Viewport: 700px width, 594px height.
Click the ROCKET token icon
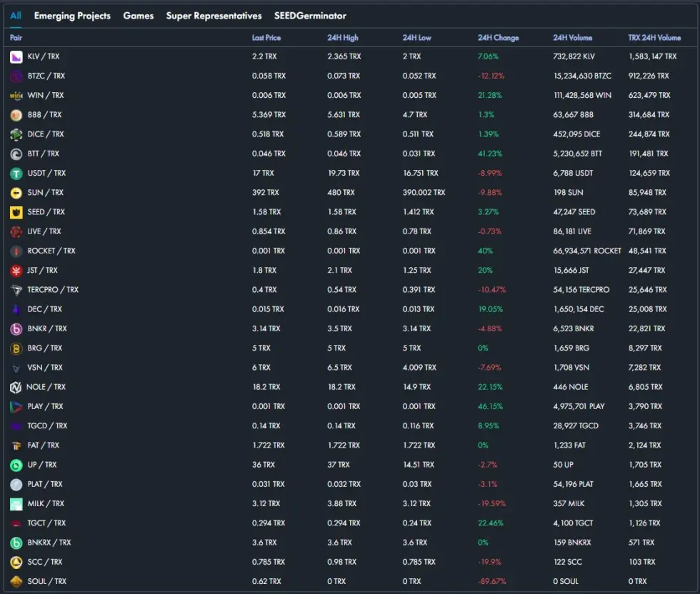coord(16,251)
